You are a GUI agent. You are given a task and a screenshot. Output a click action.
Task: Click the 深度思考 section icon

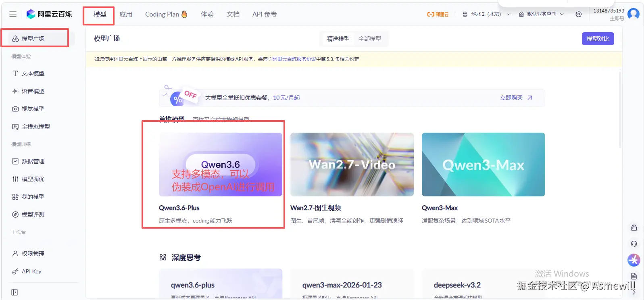pos(163,257)
